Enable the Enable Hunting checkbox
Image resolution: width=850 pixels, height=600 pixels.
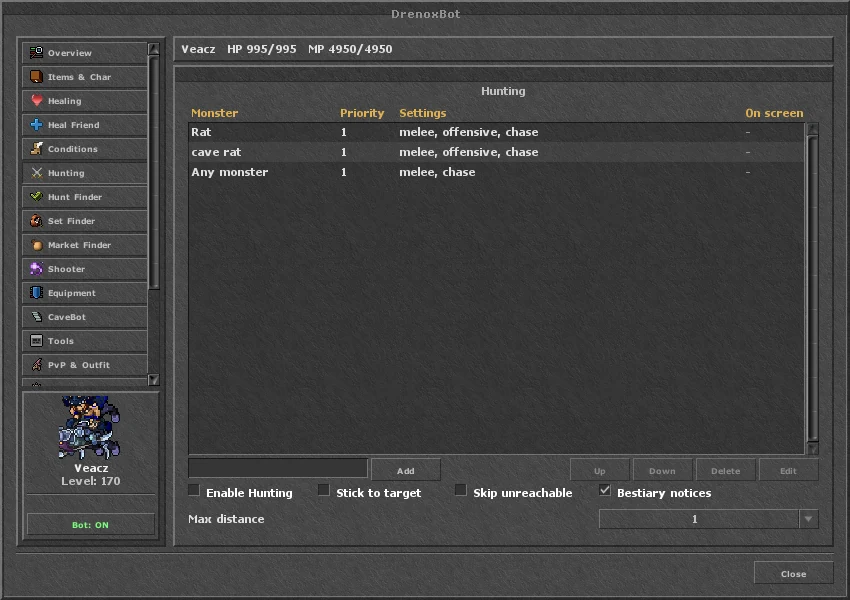(194, 491)
